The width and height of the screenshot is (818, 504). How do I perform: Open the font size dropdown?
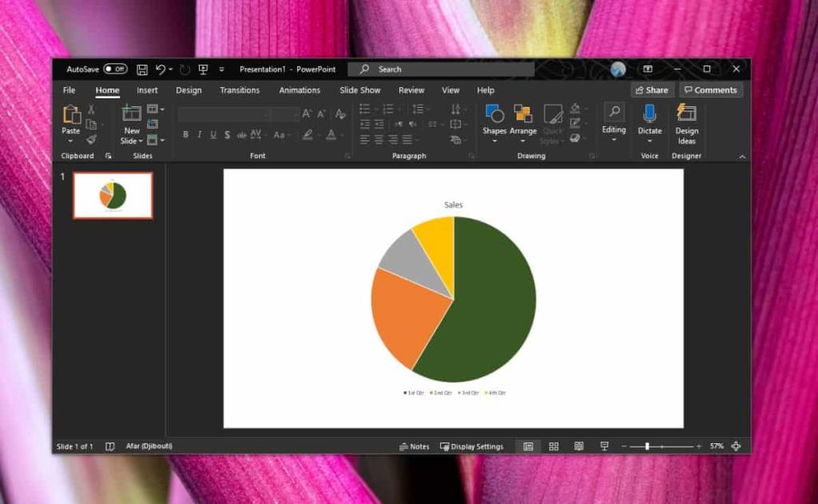point(297,114)
